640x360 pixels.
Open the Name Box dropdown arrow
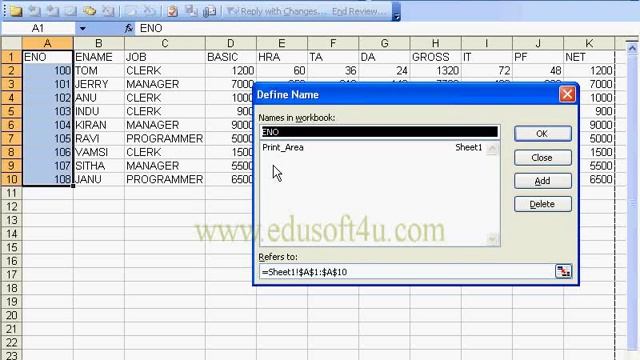(x=82, y=28)
